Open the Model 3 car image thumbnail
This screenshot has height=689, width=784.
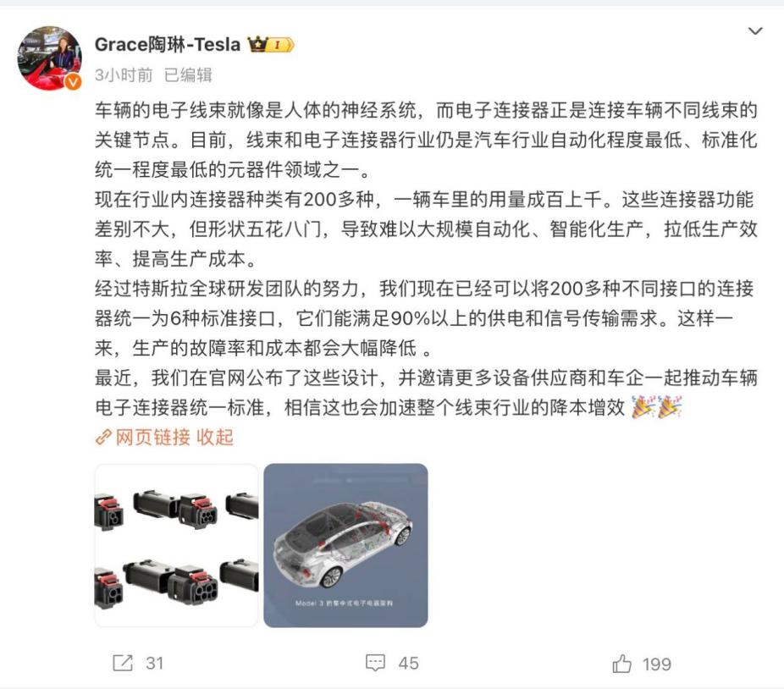tap(345, 545)
